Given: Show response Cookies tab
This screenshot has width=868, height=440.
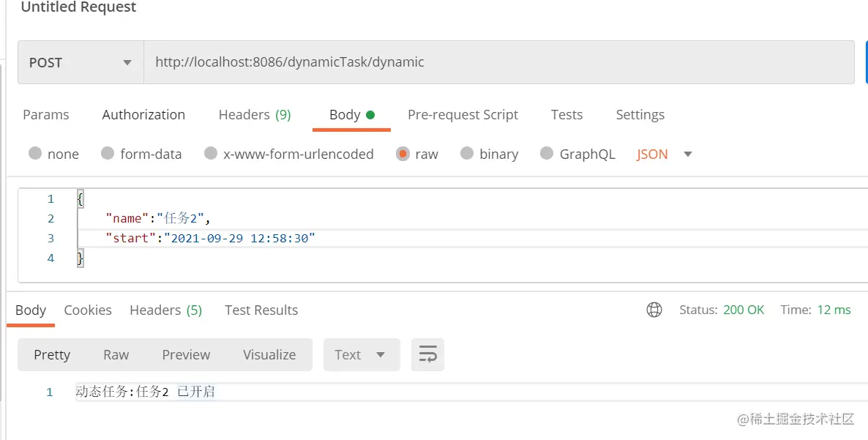Looking at the screenshot, I should (x=88, y=310).
